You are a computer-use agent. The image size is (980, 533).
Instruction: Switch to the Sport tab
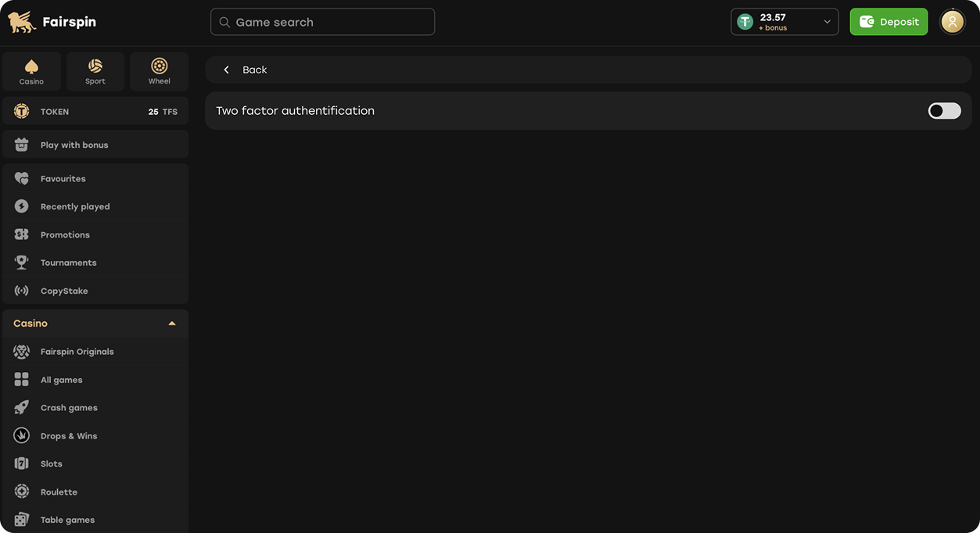(95, 71)
